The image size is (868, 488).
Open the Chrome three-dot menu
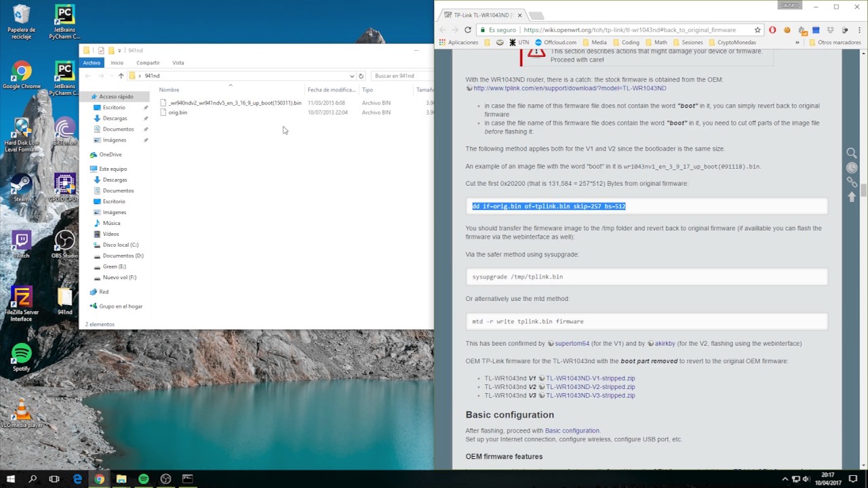pyautogui.click(x=859, y=30)
